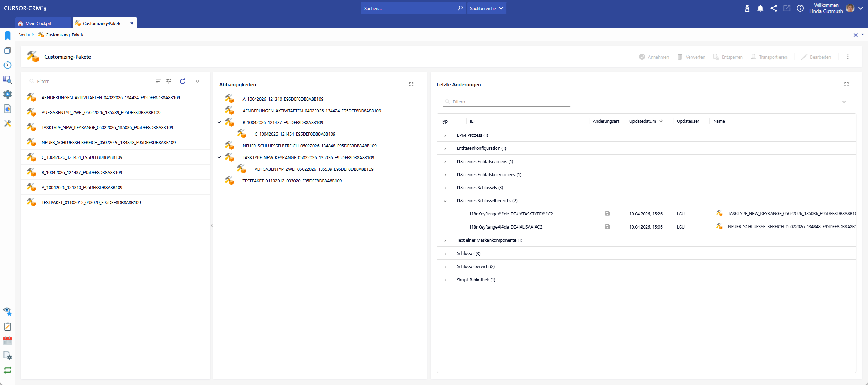Click the share icon in header
The width and height of the screenshot is (868, 385).
tap(774, 8)
